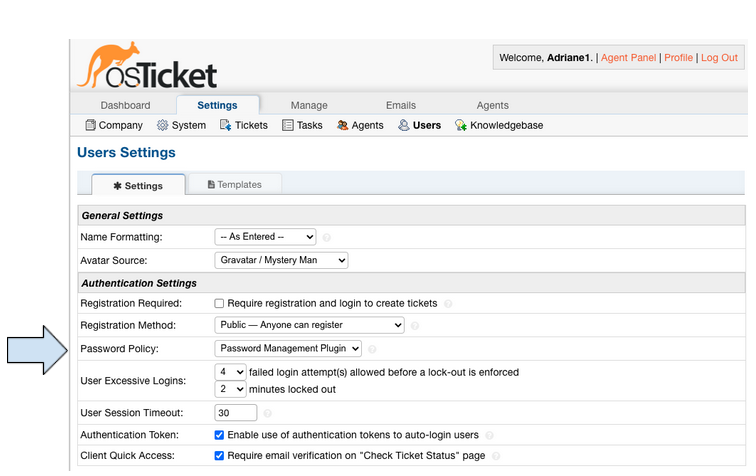
Task: Enable Require registration and login checkbox
Action: [219, 303]
